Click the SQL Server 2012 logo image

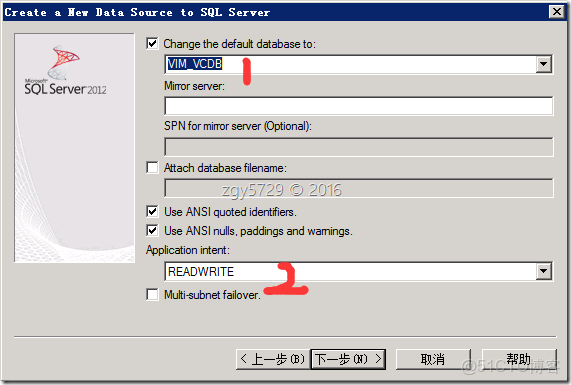65,71
